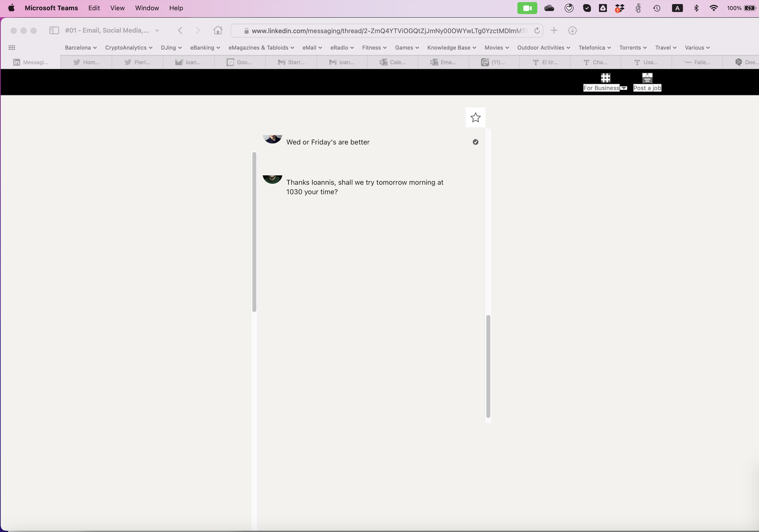Image resolution: width=759 pixels, height=532 pixels.
Task: Toggle the Safari sidebar
Action: click(x=54, y=31)
